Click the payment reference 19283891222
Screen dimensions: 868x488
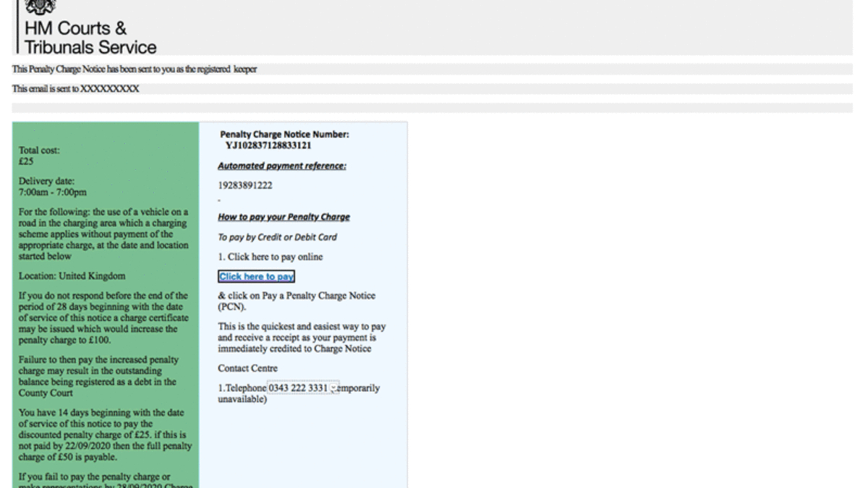(x=245, y=185)
